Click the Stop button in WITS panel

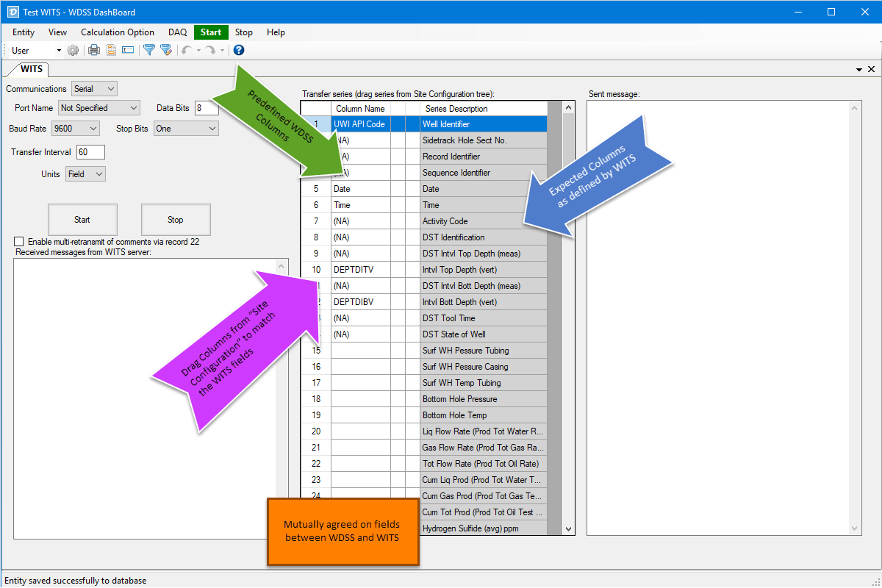click(x=176, y=220)
